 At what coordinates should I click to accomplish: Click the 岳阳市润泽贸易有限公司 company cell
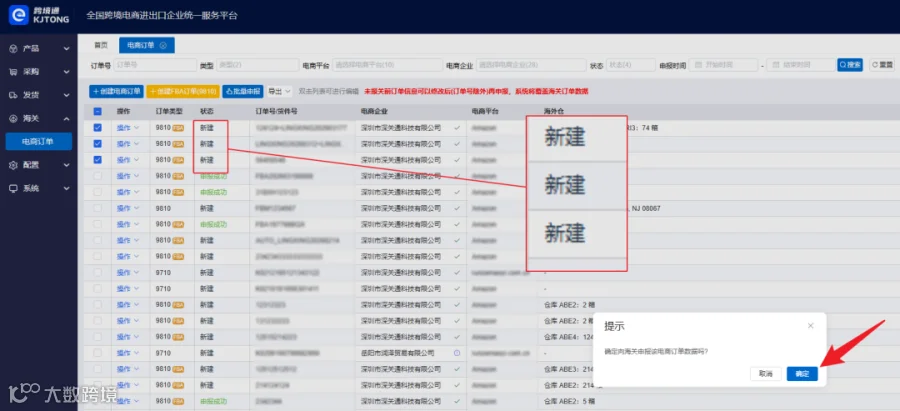pyautogui.click(x=398, y=353)
